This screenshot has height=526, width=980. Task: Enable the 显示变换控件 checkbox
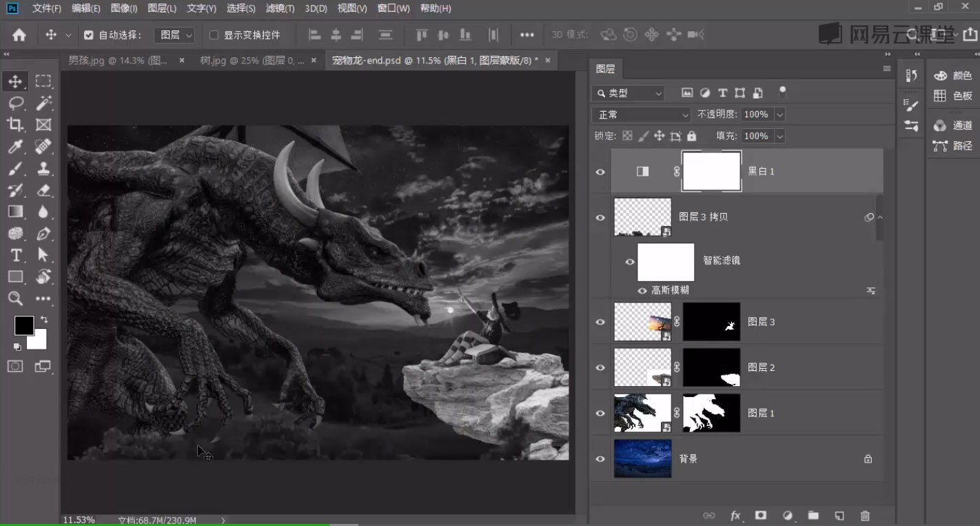point(214,34)
